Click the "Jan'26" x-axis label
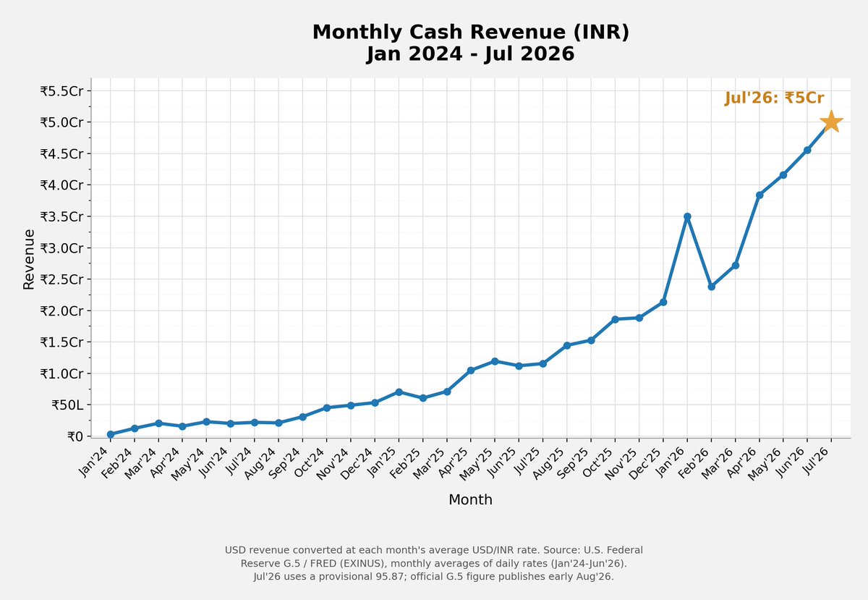The image size is (868, 600). (x=671, y=461)
